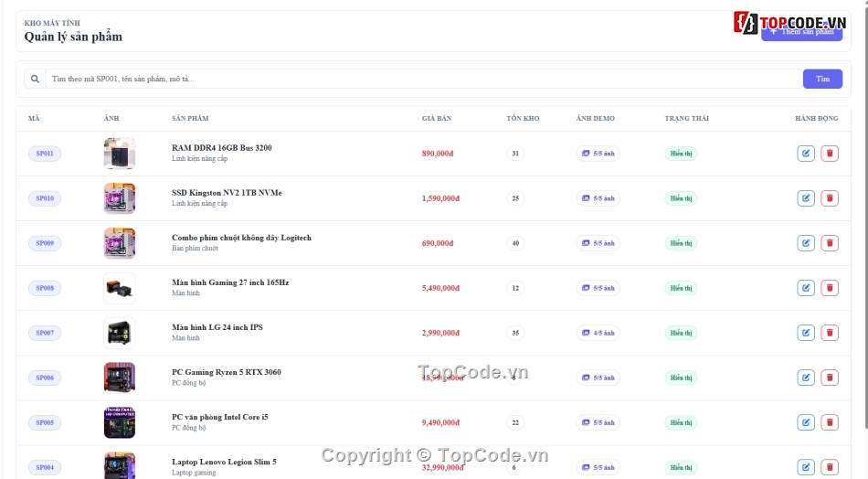Edit PC văn phòng Intel Core i5
Image resolution: width=868 pixels, height=479 pixels.
806,422
